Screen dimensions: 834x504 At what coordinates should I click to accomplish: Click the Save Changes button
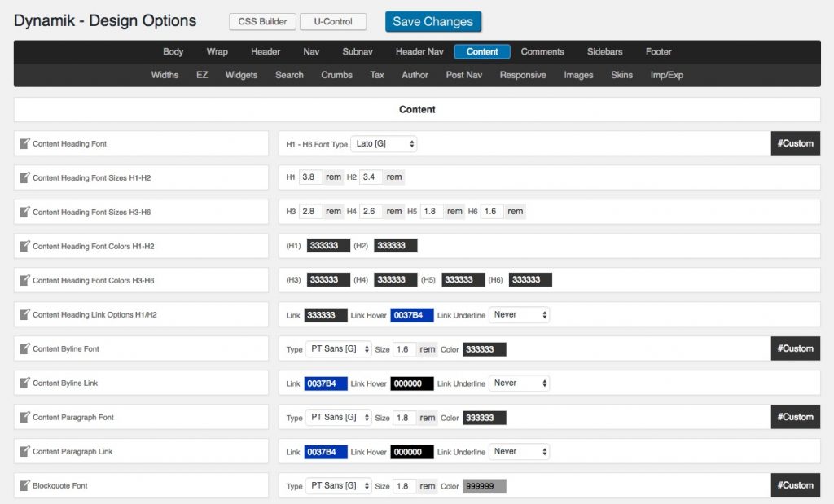[x=433, y=22]
